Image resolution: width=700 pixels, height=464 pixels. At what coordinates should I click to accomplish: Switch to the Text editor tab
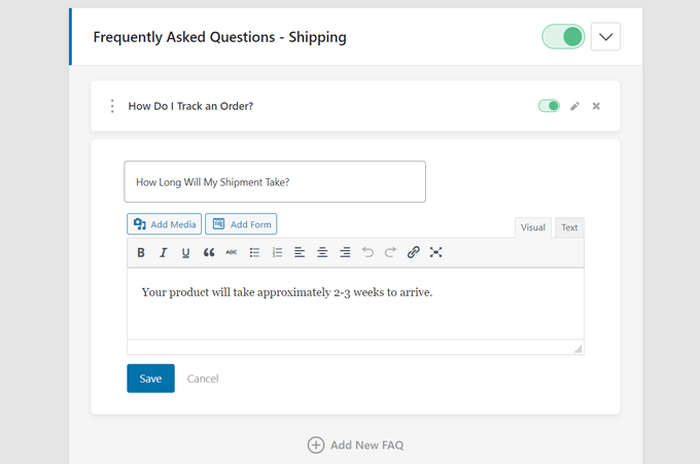click(x=569, y=228)
